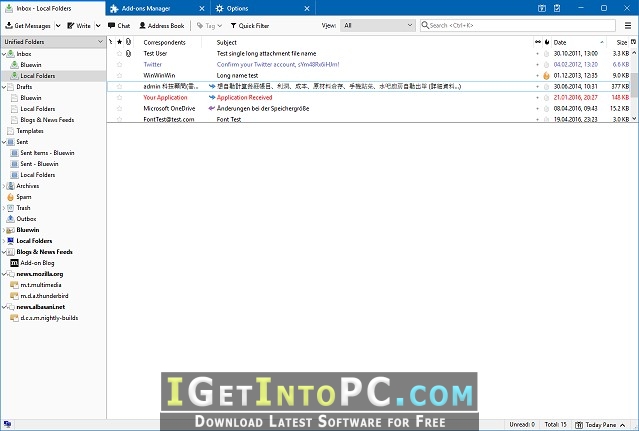639x431 pixels.
Task: Click the Get Messages button
Action: (28, 26)
